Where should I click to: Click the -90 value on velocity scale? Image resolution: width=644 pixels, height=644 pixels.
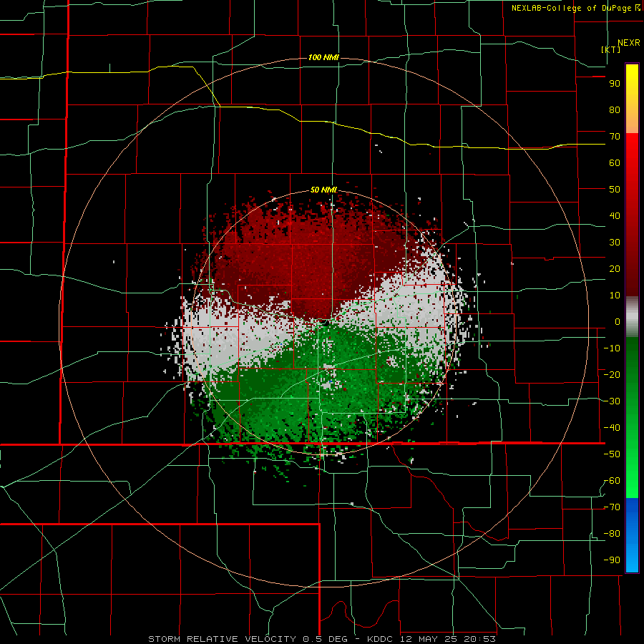pos(612,560)
